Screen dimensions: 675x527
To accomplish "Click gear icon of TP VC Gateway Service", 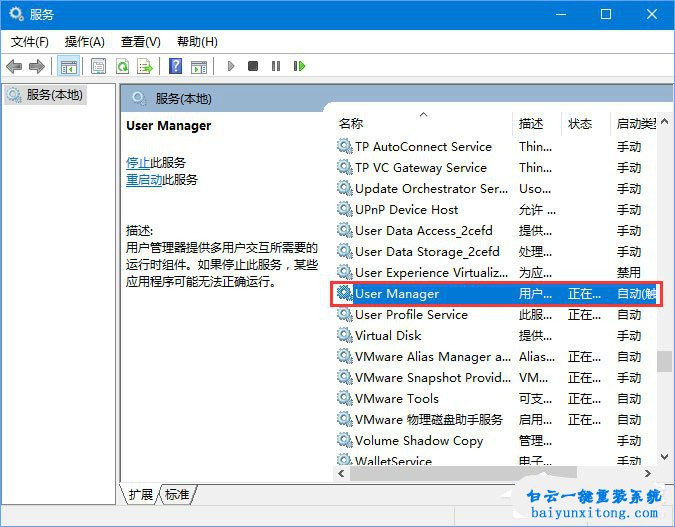I will tap(344, 167).
